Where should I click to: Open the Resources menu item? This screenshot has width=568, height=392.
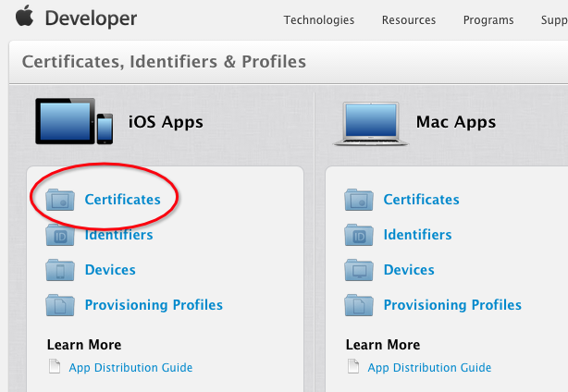(x=408, y=20)
